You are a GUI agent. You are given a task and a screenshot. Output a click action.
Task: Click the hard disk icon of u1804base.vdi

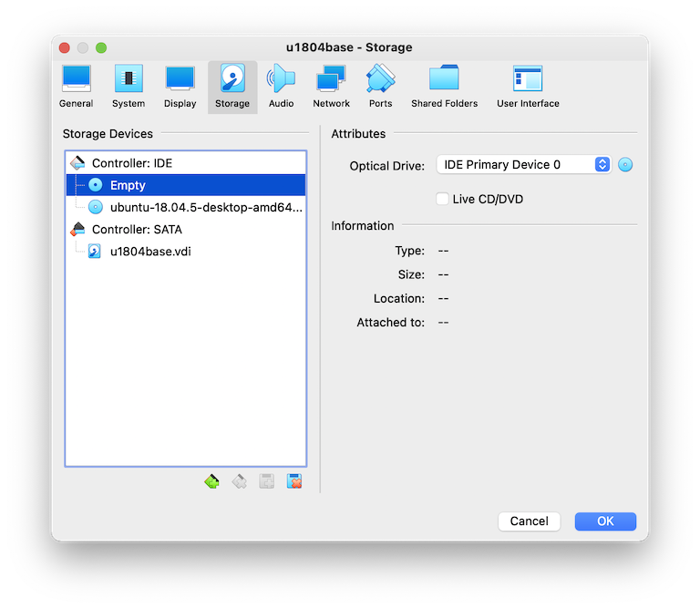(94, 252)
